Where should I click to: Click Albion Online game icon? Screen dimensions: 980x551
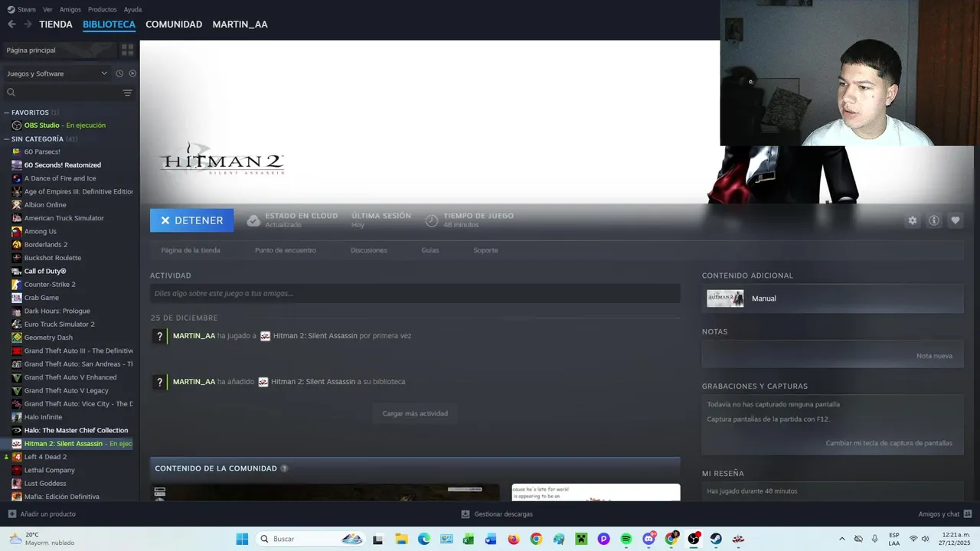click(17, 205)
